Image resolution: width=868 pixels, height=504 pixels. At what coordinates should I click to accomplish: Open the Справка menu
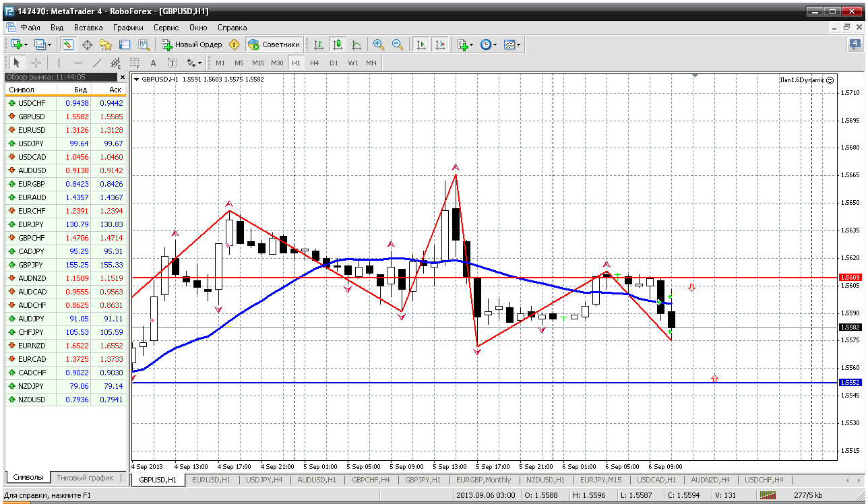[232, 28]
